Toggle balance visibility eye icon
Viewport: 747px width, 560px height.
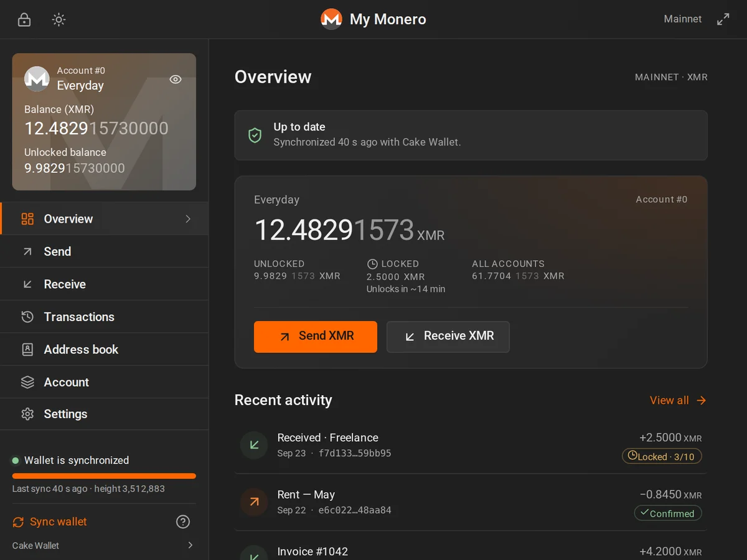click(176, 79)
